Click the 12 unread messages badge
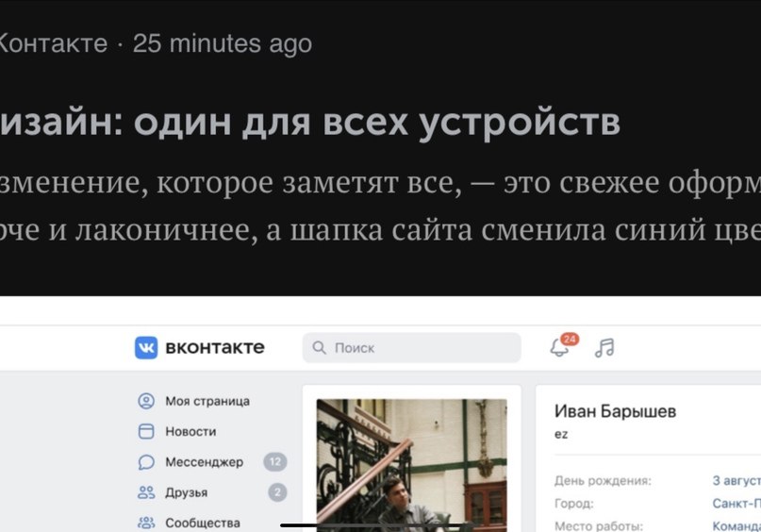 point(275,461)
